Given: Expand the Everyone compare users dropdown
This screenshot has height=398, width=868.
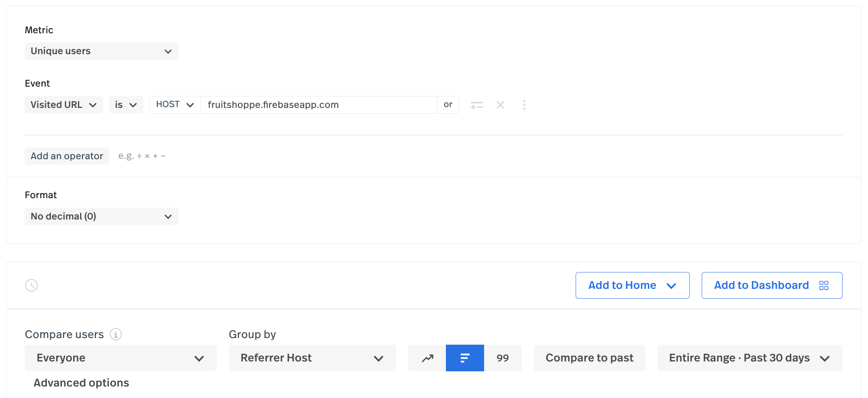Looking at the screenshot, I should click(120, 358).
